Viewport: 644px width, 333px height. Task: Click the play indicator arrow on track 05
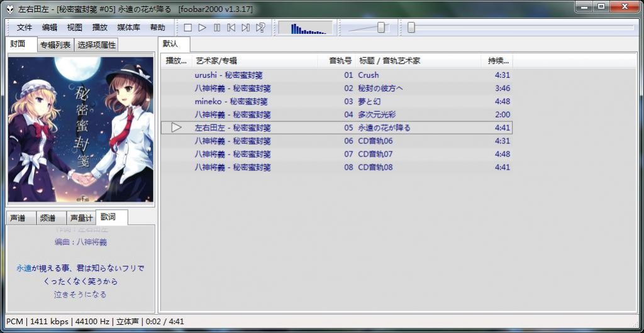point(176,128)
